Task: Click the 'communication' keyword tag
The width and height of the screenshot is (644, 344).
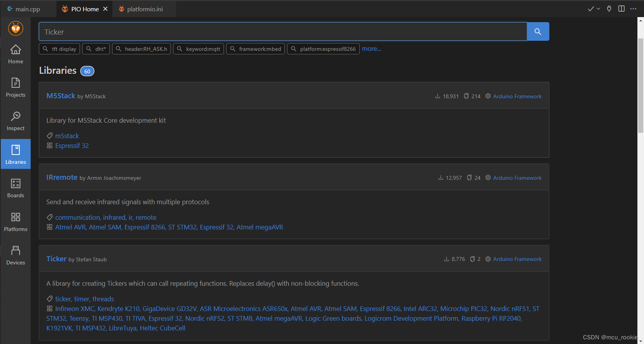Action: (78, 217)
